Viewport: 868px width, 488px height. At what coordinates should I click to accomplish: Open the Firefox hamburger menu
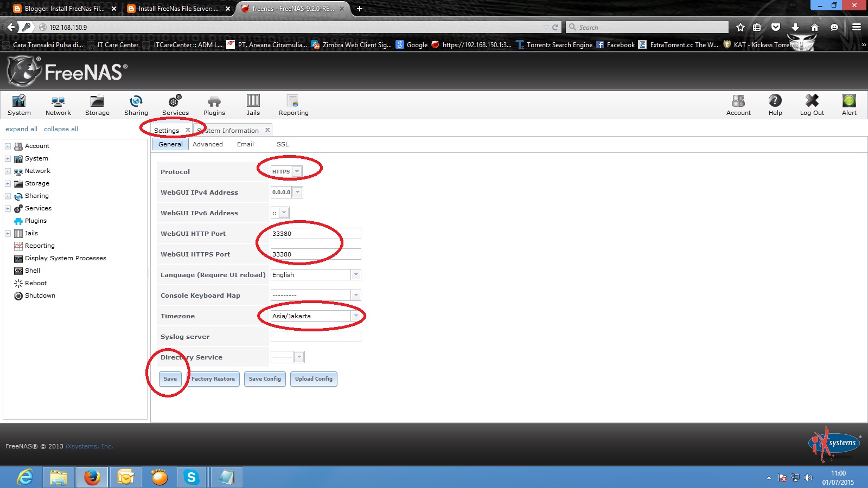click(857, 27)
